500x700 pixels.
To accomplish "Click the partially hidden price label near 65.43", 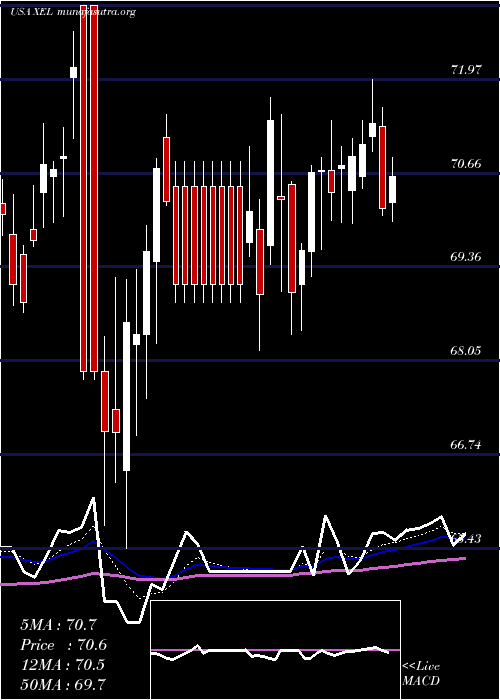I will 466,538.
